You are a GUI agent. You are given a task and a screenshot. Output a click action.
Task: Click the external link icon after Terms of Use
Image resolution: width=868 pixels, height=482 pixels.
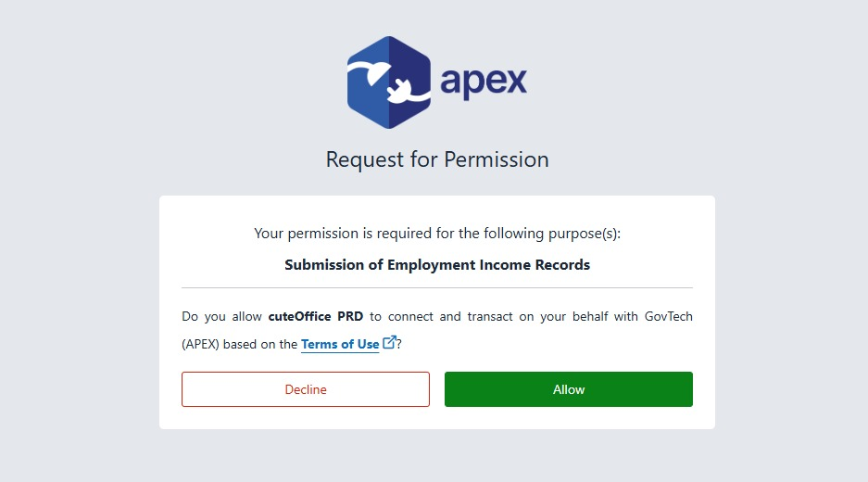click(389, 343)
